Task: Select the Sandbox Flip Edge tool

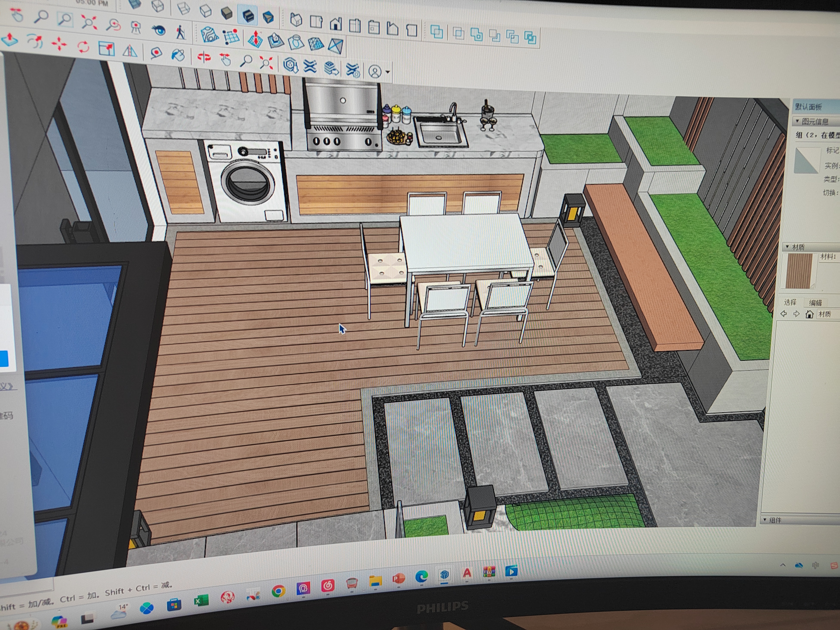Action: tap(336, 46)
